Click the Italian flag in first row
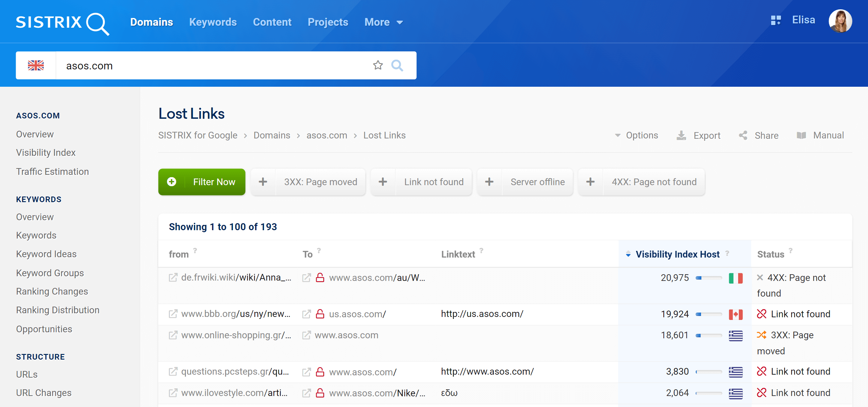The image size is (868, 407). (735, 278)
